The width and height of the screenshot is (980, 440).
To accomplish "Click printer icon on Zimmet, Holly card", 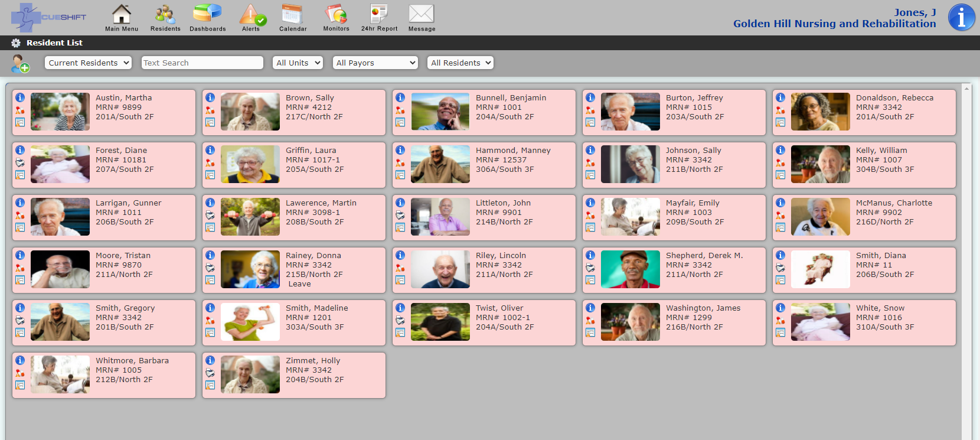I will pos(210,373).
